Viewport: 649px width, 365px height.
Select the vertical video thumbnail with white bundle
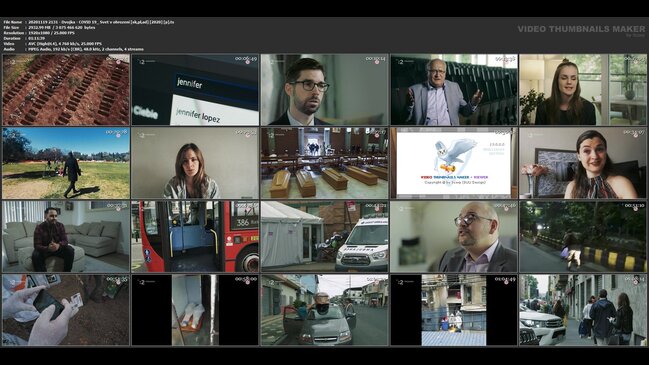point(195,310)
